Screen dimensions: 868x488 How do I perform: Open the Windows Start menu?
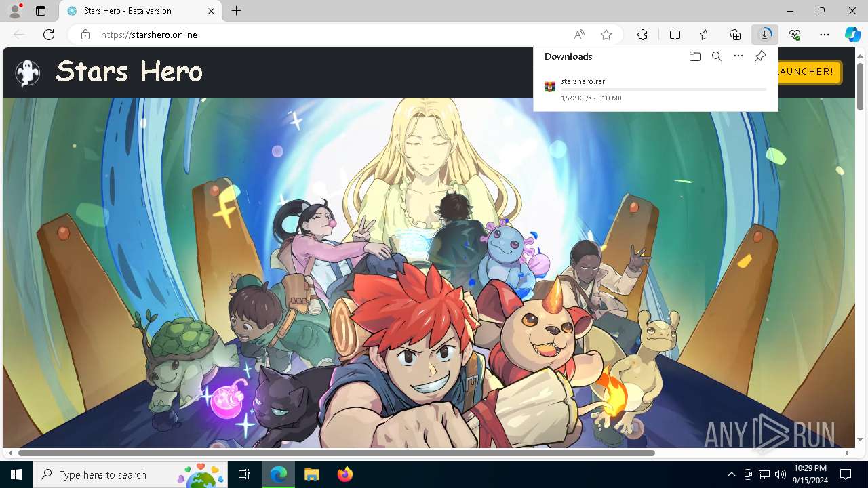point(16,474)
